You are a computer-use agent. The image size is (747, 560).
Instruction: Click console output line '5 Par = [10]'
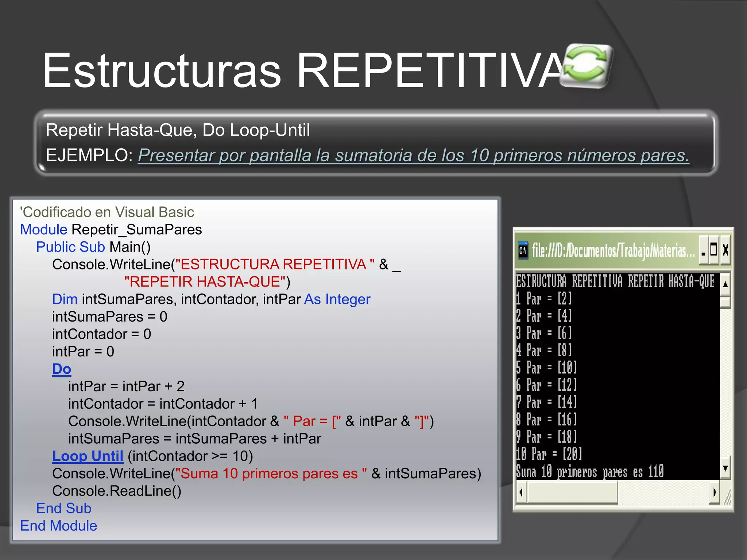546,368
